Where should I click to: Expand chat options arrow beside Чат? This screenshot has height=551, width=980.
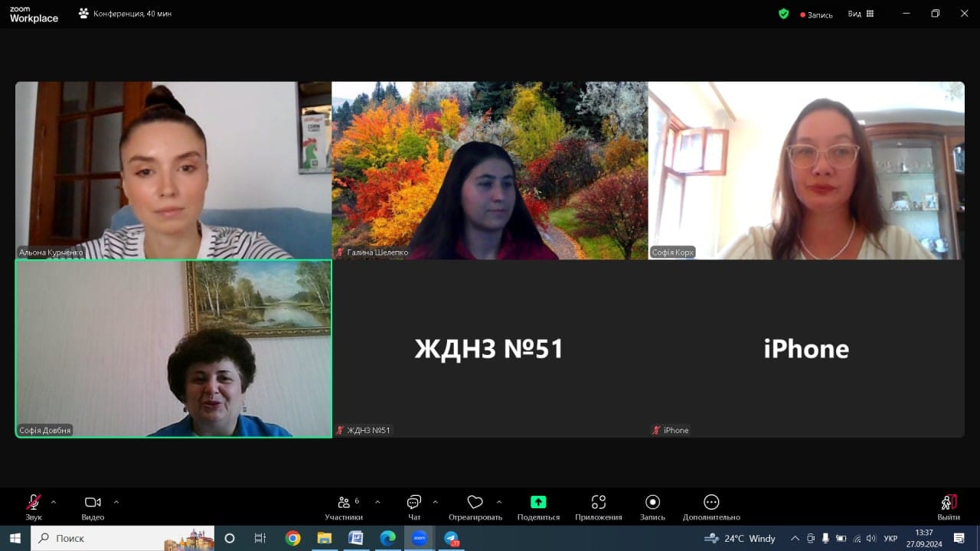435,502
